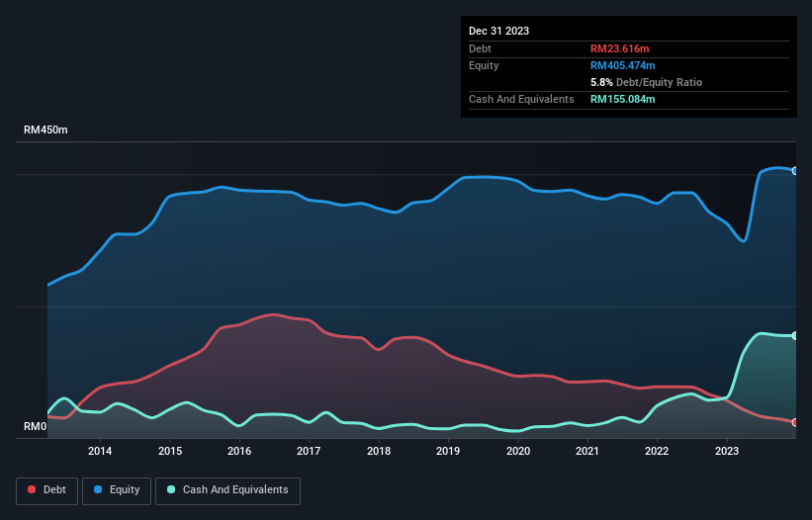This screenshot has width=812, height=520.
Task: Click the teal Cash endpoint marker on chart
Action: (794, 336)
